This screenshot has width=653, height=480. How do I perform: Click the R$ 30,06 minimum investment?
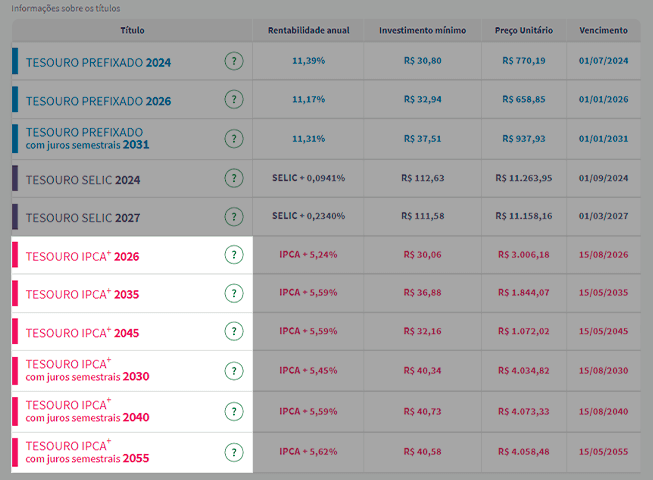pyautogui.click(x=423, y=255)
